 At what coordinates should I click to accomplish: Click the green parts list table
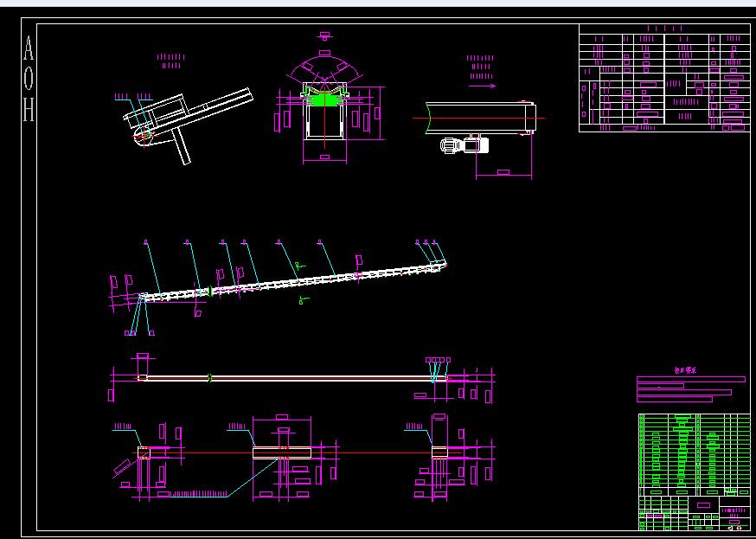click(x=695, y=454)
